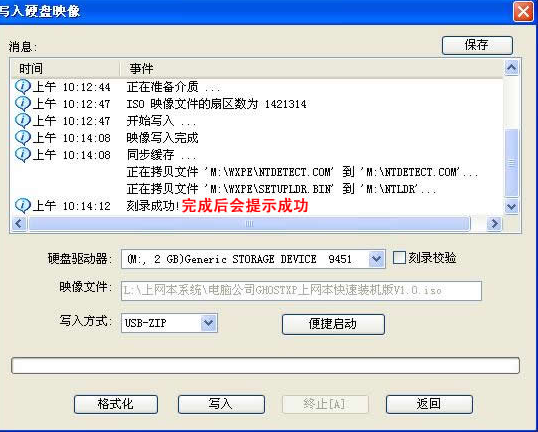Select info icon for 开始写入 entry
This screenshot has width=538, height=432.
23,120
